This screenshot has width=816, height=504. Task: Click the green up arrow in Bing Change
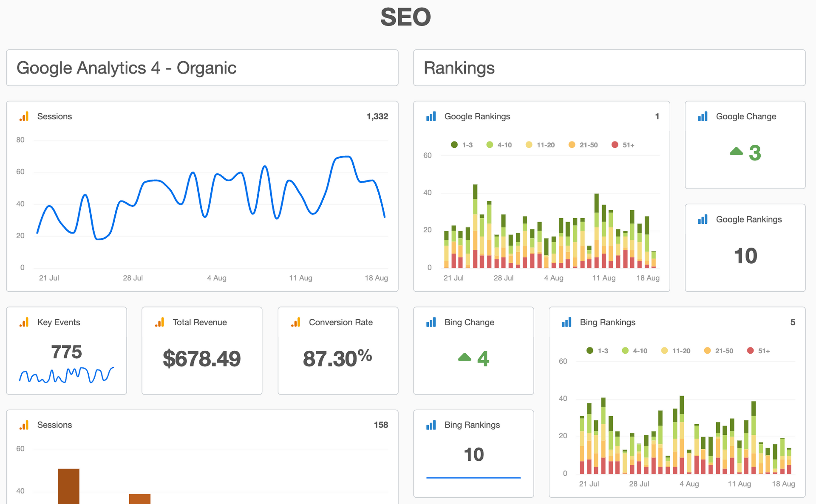465,357
